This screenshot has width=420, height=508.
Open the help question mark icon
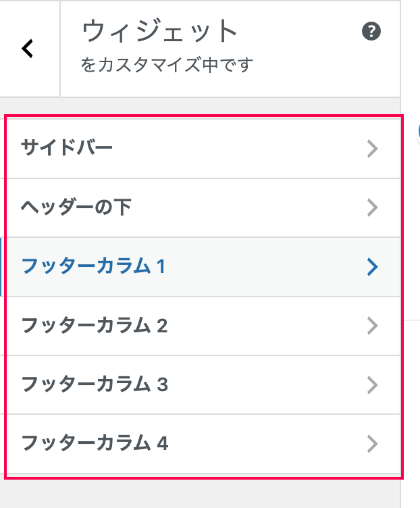click(371, 31)
